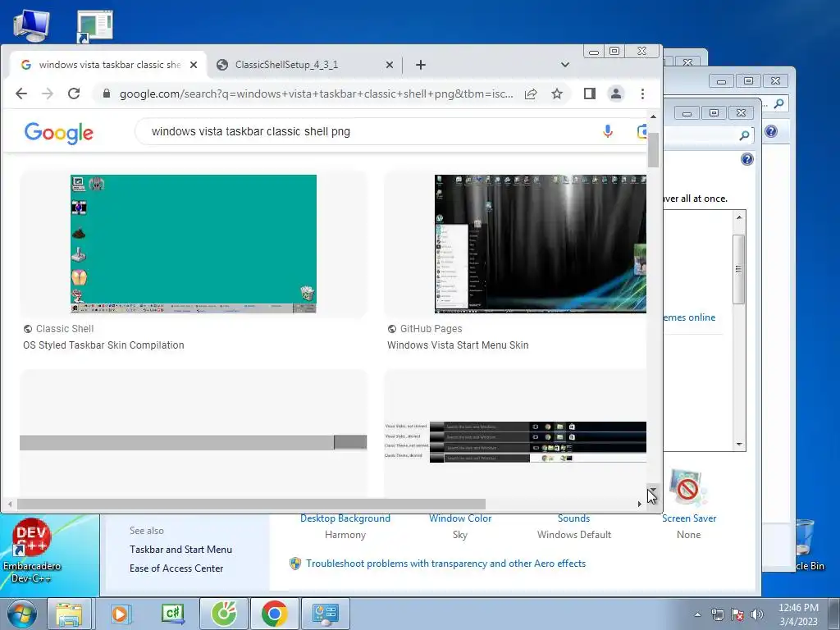Launch Windows Media Player from taskbar
The width and height of the screenshot is (840, 630).
tap(121, 614)
